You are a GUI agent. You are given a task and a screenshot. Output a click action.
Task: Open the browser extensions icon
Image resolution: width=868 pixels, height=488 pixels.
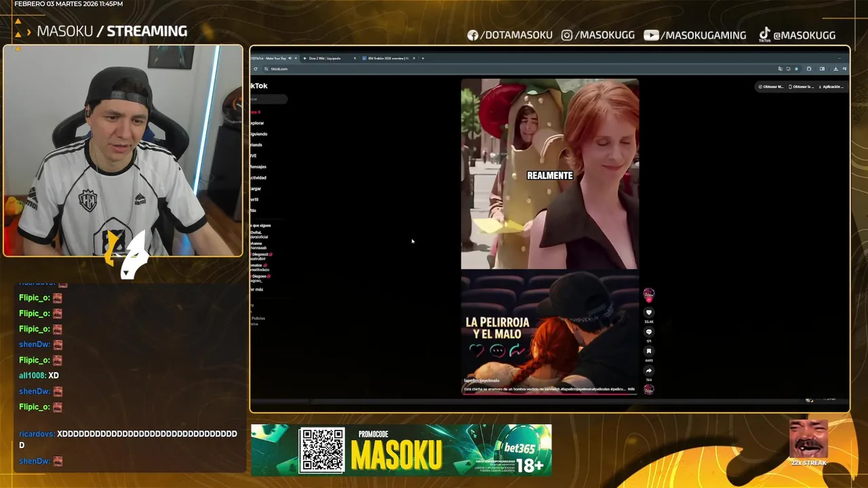(809, 68)
